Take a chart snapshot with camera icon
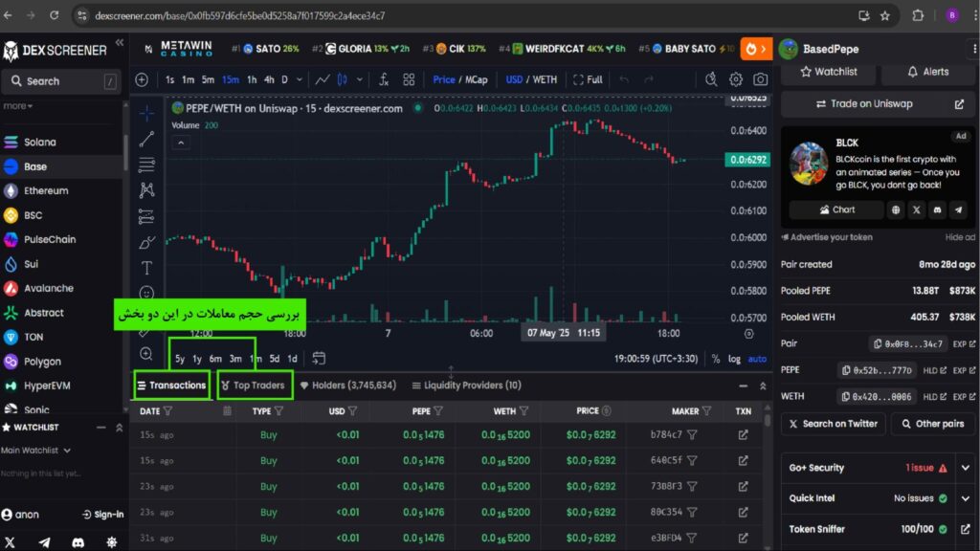The image size is (980, 551). coord(760,79)
